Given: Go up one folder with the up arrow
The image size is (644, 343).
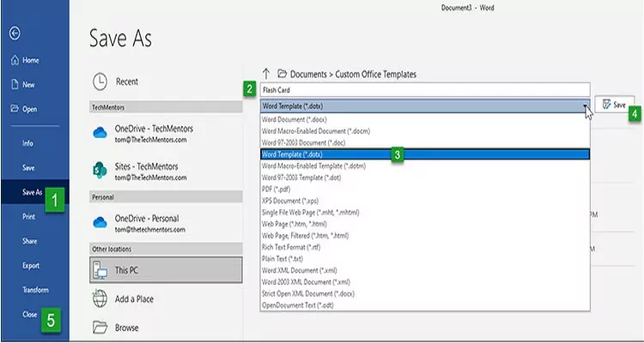Looking at the screenshot, I should click(x=266, y=75).
